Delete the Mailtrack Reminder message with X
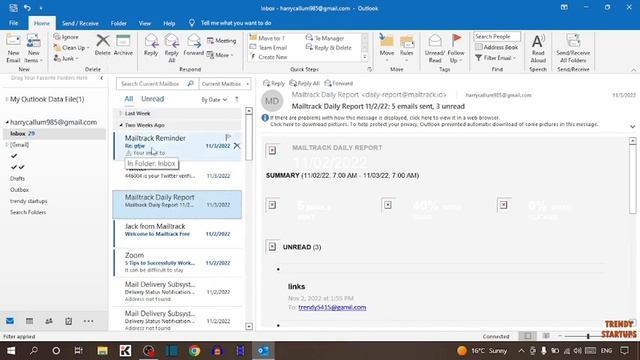The width and height of the screenshot is (640, 360). (x=237, y=146)
